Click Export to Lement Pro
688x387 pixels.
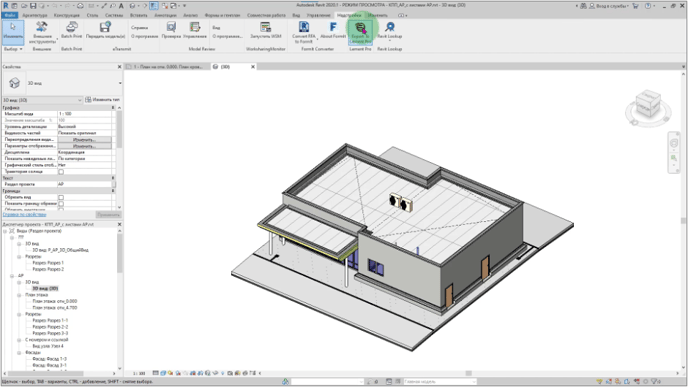[x=360, y=32]
